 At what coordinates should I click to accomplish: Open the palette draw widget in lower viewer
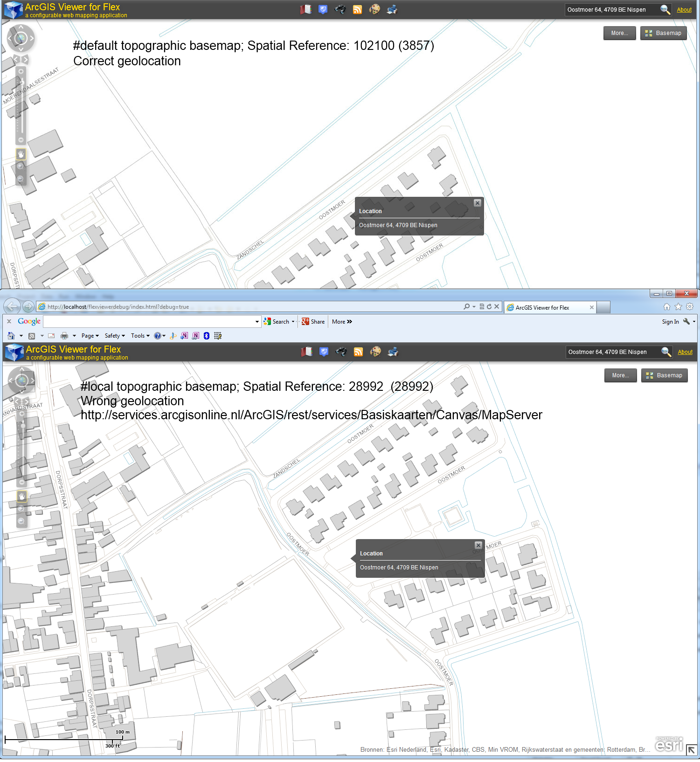click(x=375, y=352)
